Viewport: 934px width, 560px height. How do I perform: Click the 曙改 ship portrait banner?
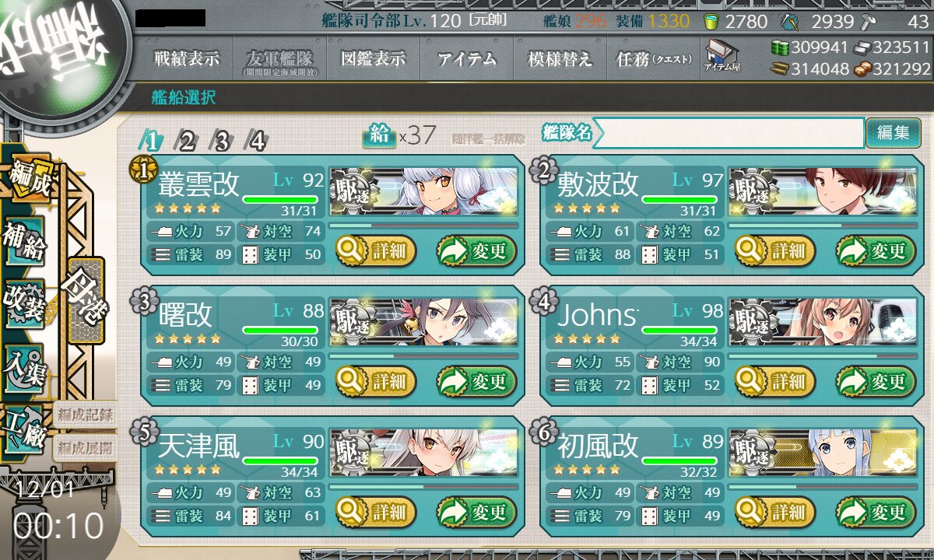click(x=423, y=322)
